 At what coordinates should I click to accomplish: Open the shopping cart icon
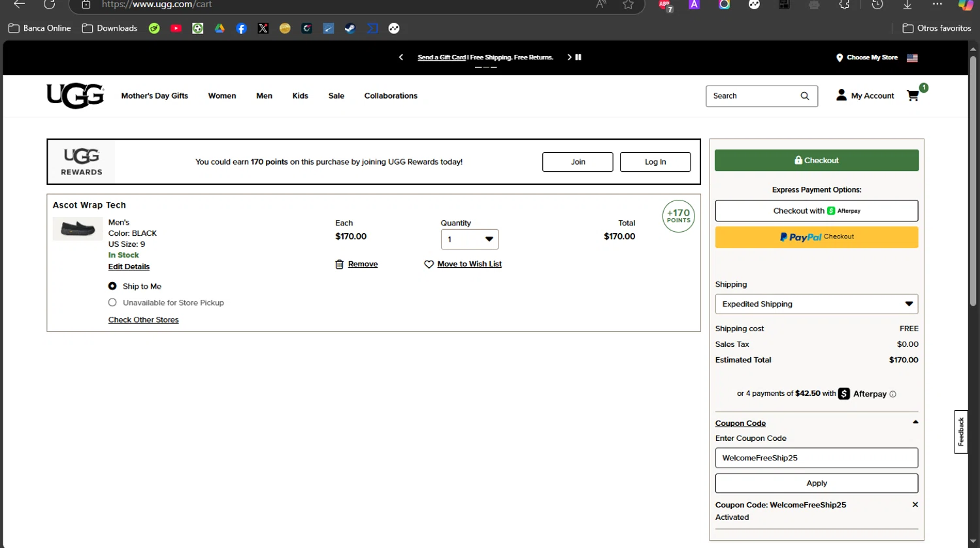pyautogui.click(x=913, y=96)
